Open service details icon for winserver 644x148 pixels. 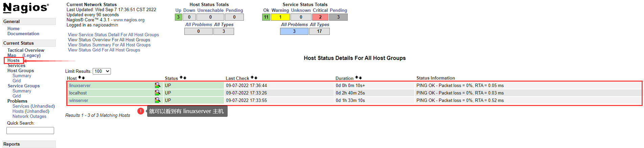pyautogui.click(x=157, y=100)
